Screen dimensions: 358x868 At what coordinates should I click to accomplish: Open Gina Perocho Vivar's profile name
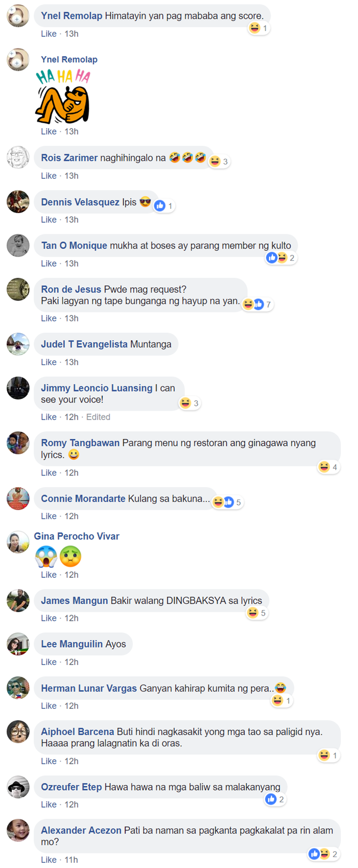point(76,536)
